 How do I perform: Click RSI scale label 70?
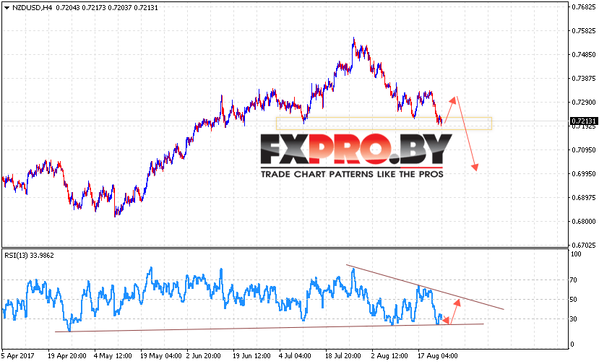[x=574, y=280]
